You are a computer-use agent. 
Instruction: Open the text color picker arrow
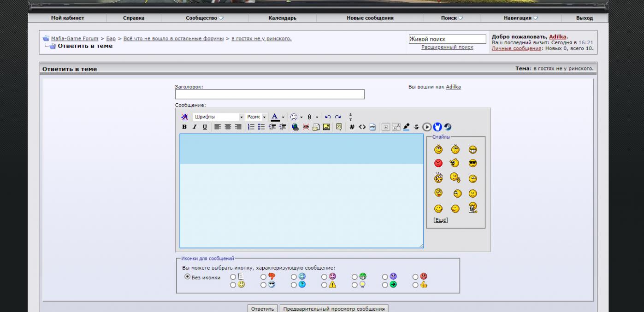284,117
